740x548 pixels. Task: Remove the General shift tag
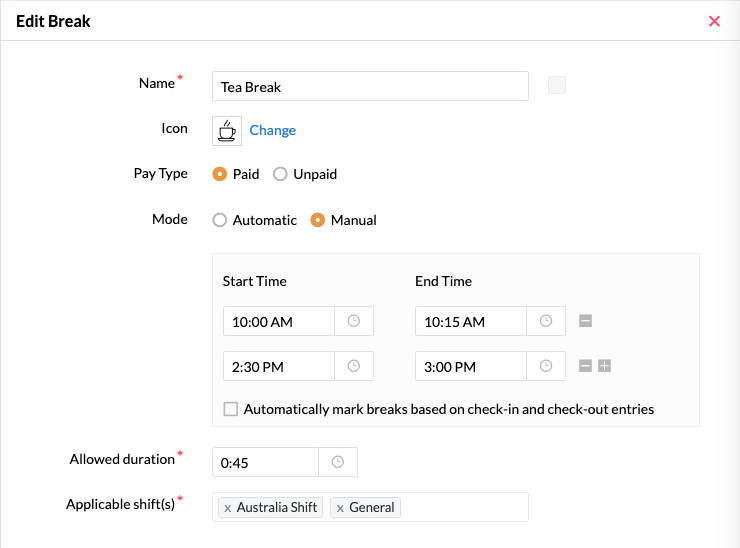(x=340, y=508)
